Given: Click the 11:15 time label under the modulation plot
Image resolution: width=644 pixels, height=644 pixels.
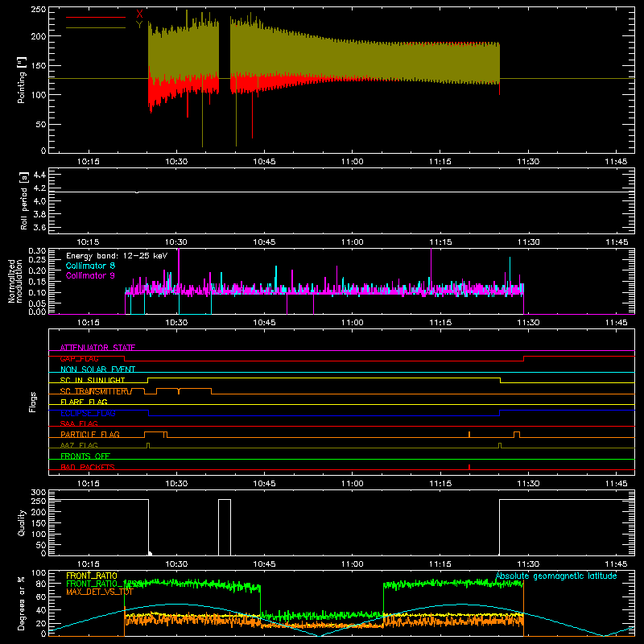Looking at the screenshot, I should (x=440, y=323).
